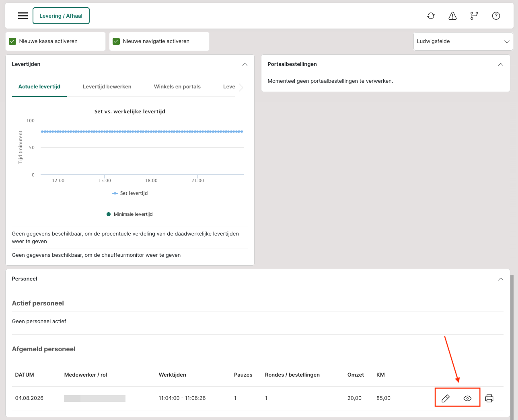Viewport: 518px width, 420px height.
Task: Click the Actief personeel heading
Action: (38, 303)
